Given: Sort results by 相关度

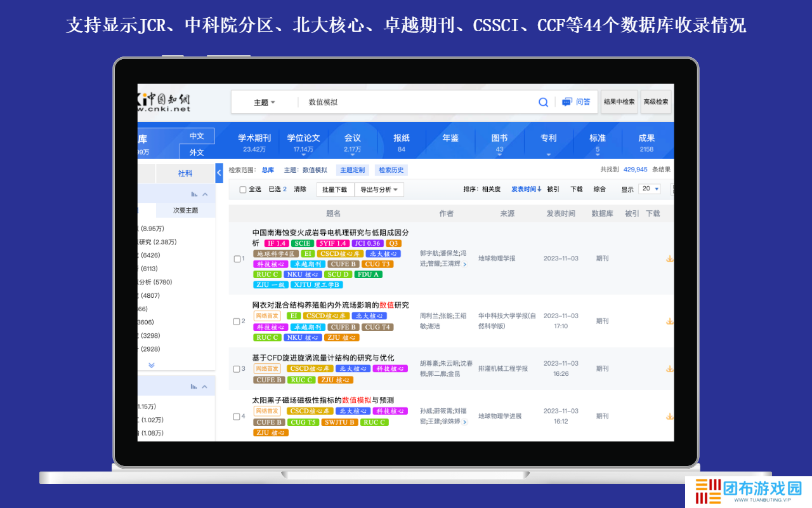Looking at the screenshot, I should 491,189.
